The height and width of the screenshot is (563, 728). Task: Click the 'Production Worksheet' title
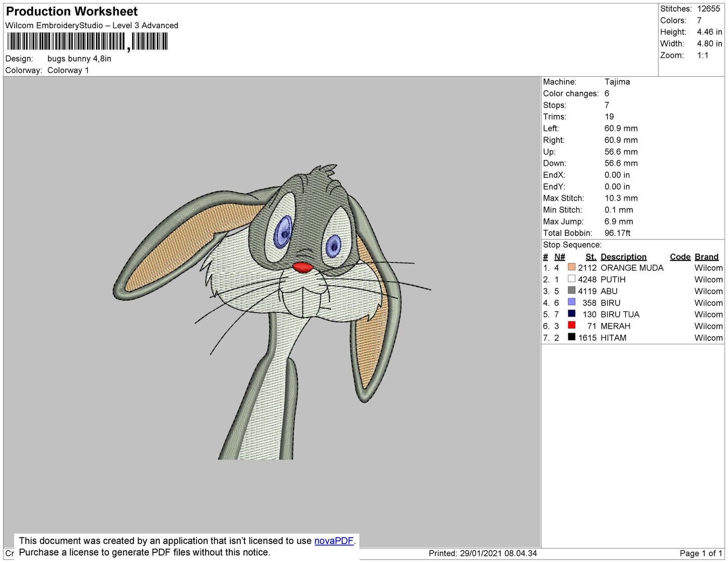(x=72, y=12)
